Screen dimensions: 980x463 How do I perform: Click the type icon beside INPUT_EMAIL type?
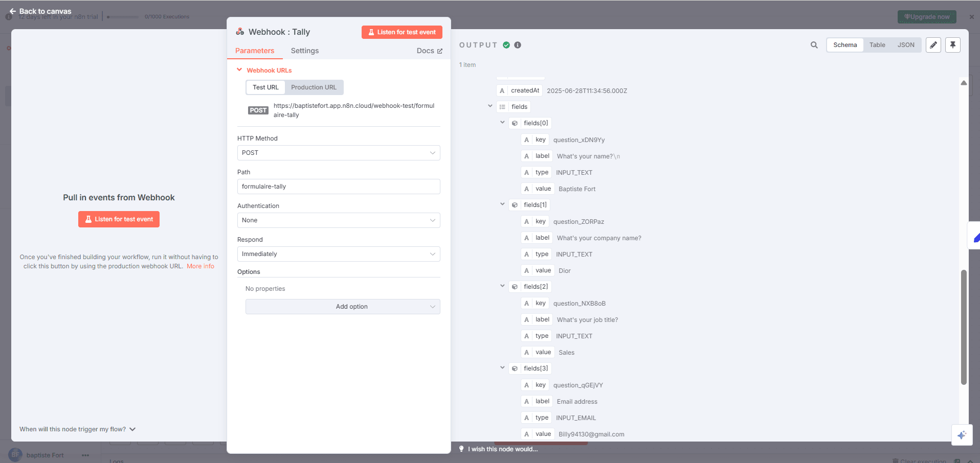(527, 418)
